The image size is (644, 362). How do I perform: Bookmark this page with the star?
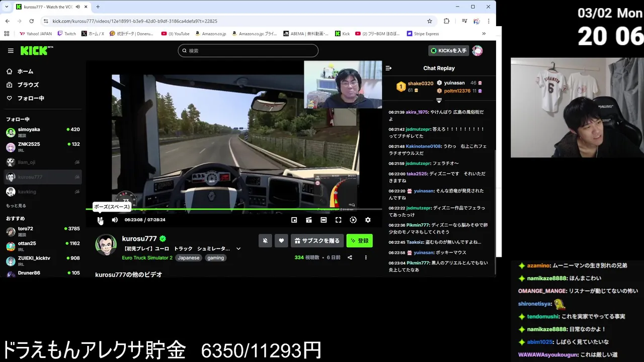pos(430,21)
